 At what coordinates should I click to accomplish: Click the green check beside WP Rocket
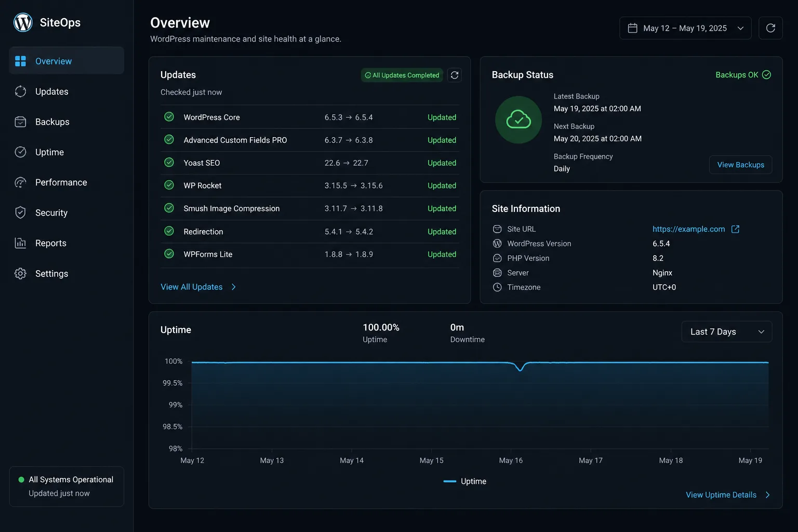pyautogui.click(x=169, y=185)
